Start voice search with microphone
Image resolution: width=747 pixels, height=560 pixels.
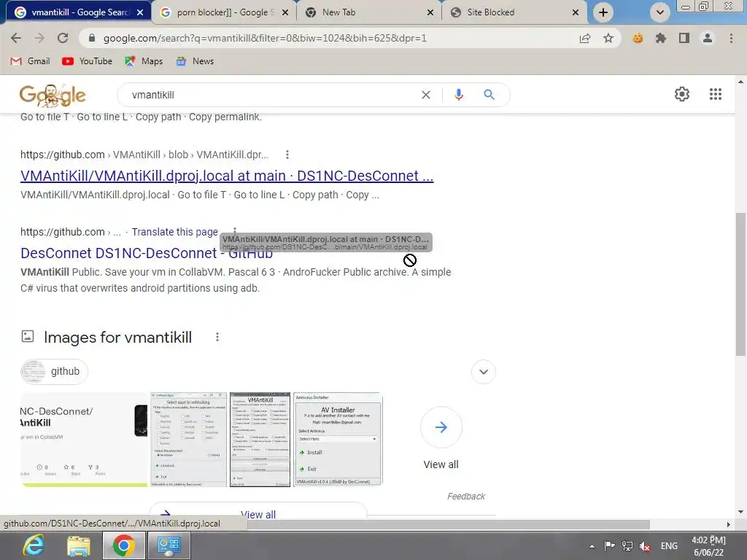pos(458,95)
